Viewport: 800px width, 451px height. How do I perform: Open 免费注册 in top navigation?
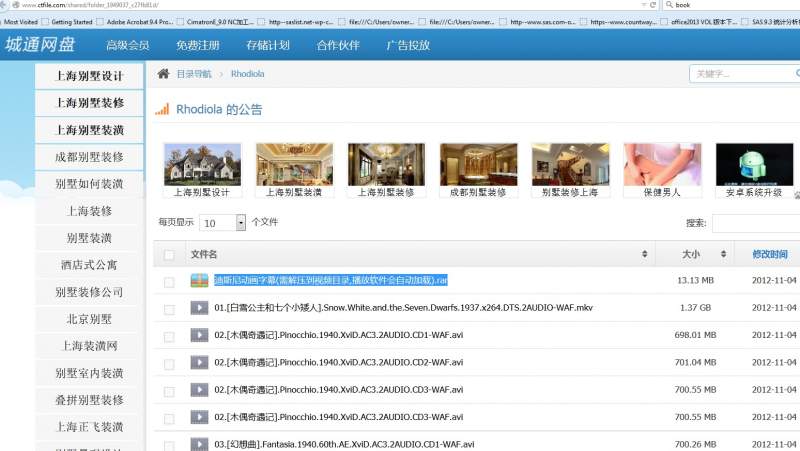tap(197, 45)
